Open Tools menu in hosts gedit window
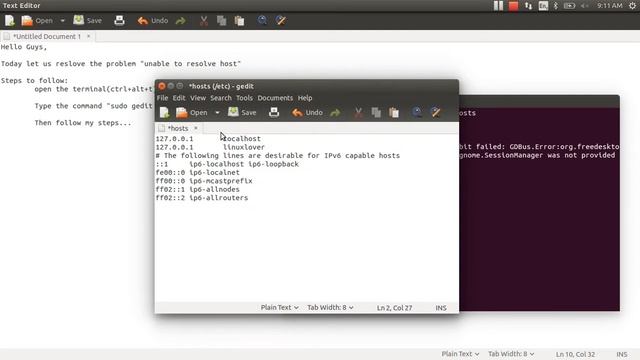Viewport: 640px width, 360px height. 244,98
